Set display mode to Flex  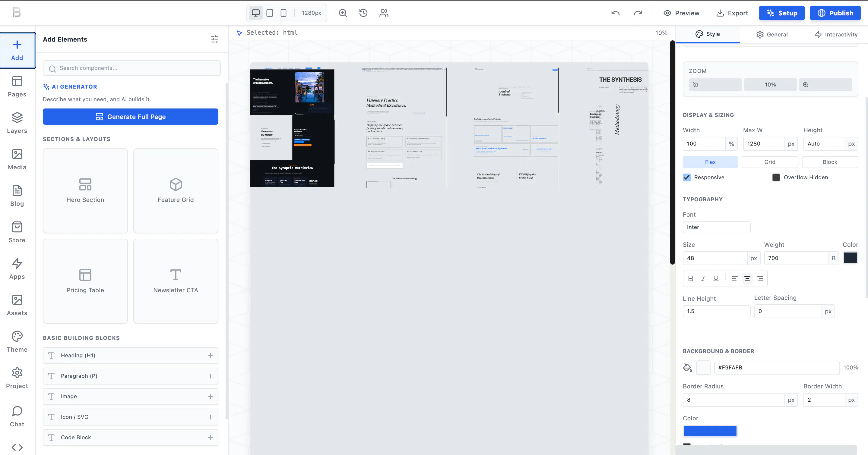[x=710, y=162]
